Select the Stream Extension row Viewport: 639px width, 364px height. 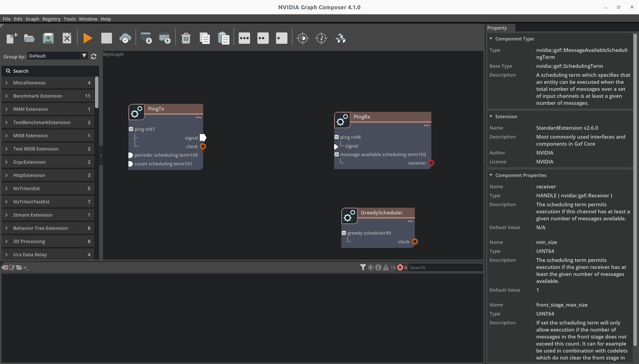pos(48,215)
